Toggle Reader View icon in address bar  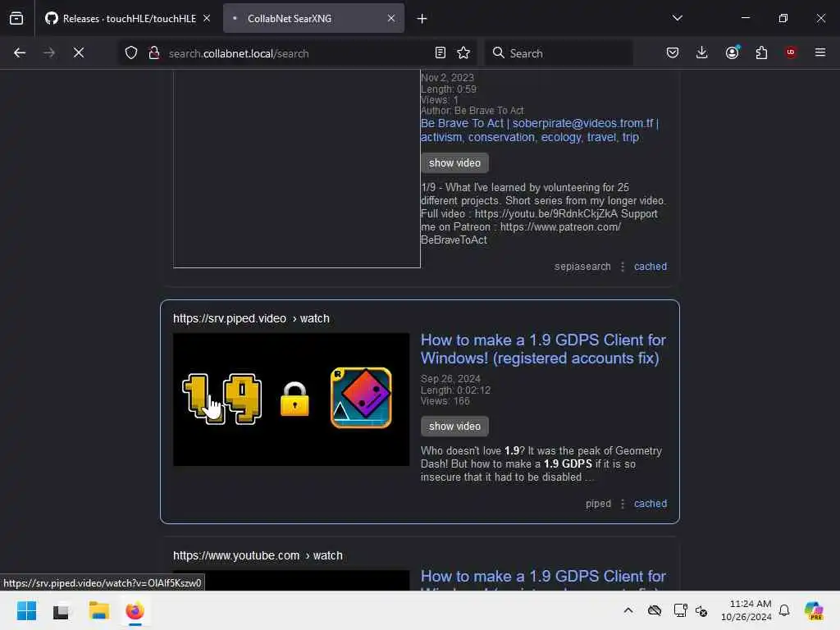tap(441, 52)
